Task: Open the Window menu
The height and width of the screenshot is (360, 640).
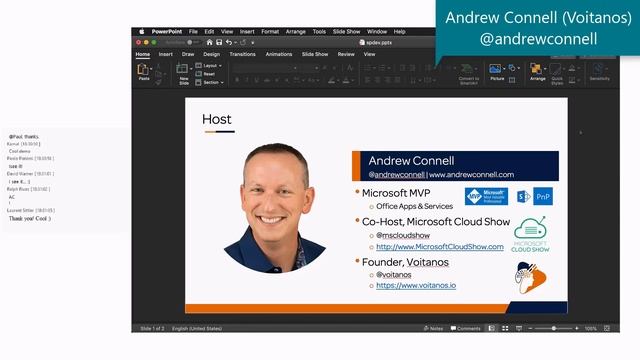Action: [376, 31]
